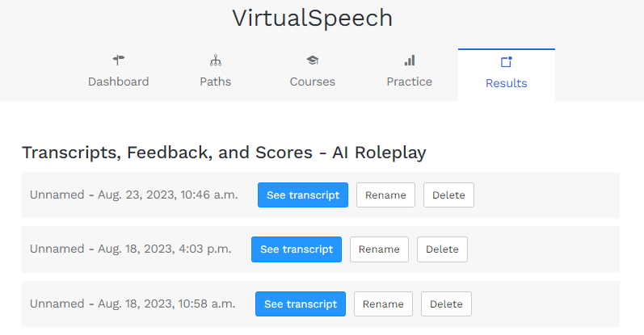
Task: Click the Paths hierarchy icon
Action: [216, 60]
